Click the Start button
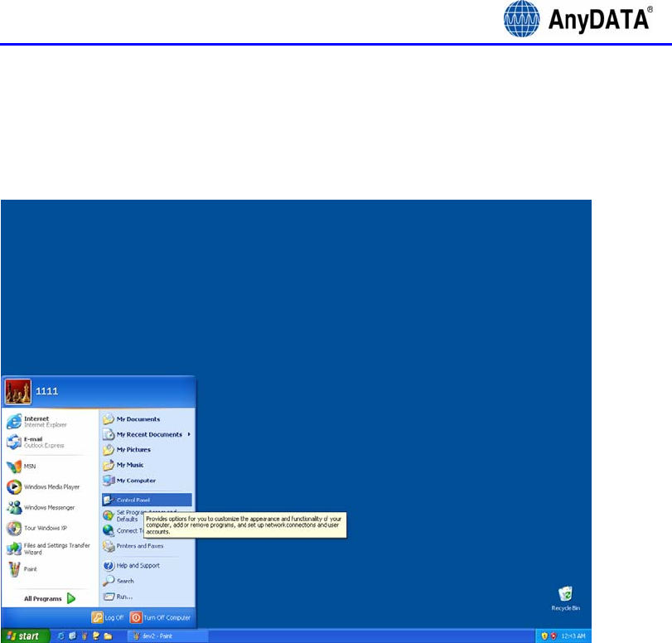 click(x=26, y=636)
